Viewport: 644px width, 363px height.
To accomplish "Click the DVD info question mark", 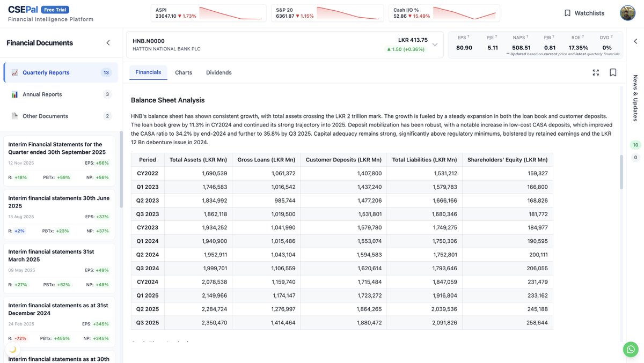I will pos(612,36).
